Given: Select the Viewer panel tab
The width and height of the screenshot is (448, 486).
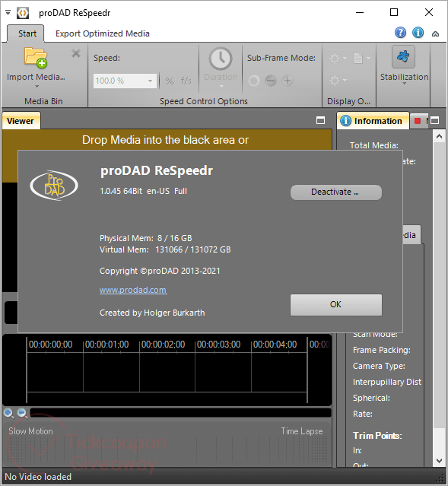Looking at the screenshot, I should coord(21,121).
